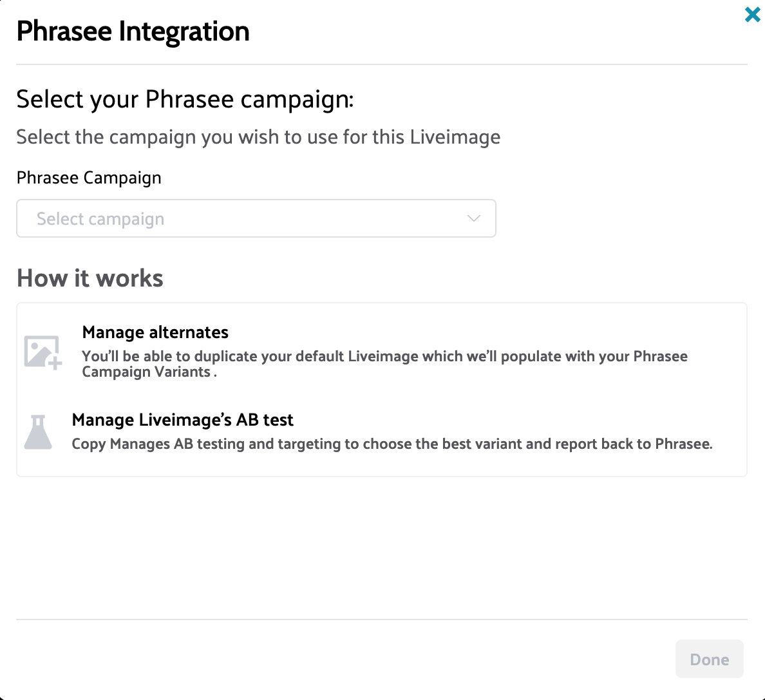Click the 'How it works' heading
The image size is (765, 700).
(x=90, y=278)
